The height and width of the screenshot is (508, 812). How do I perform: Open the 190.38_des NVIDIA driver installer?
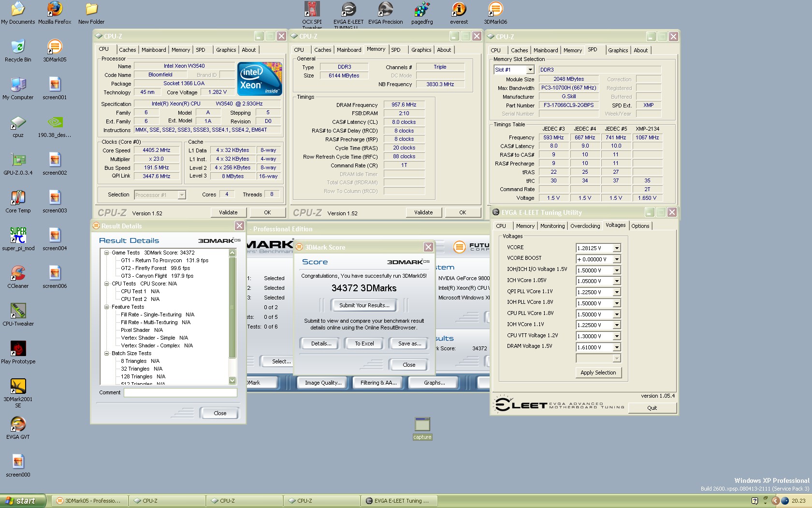pos(55,126)
